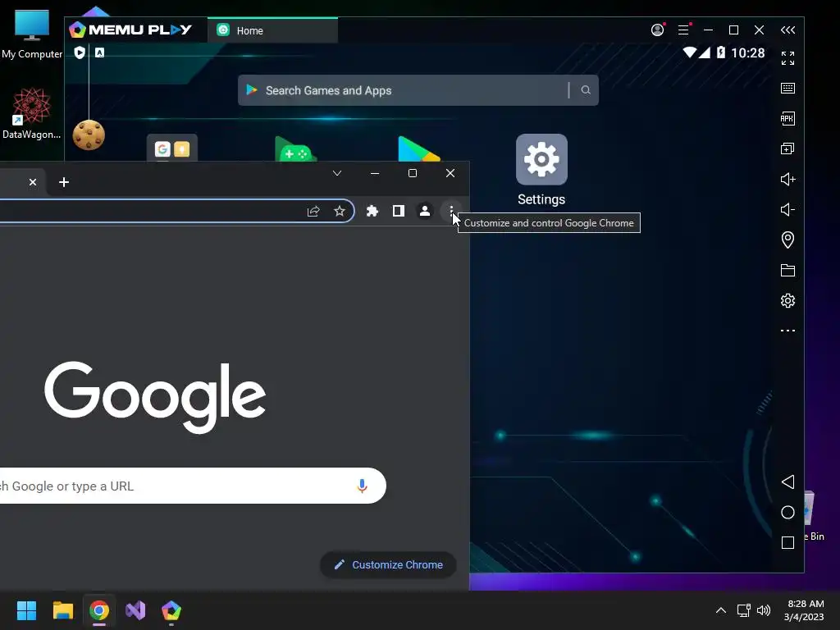Bookmark this tab with star icon
The width and height of the screenshot is (840, 630).
(x=340, y=211)
